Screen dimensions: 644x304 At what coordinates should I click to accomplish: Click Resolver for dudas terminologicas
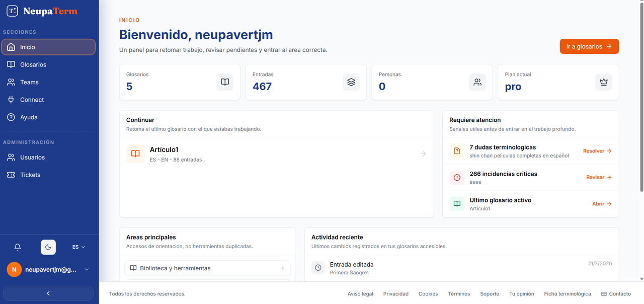pos(597,151)
